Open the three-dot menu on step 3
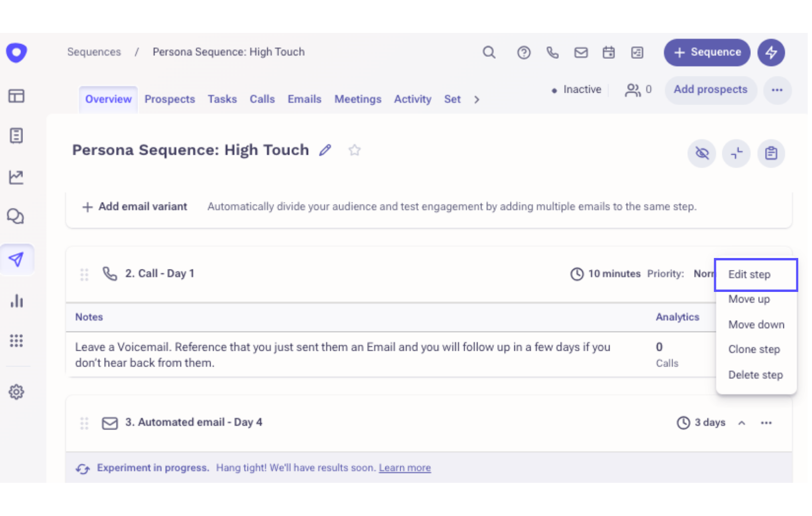The height and width of the screenshot is (516, 812). (x=766, y=423)
